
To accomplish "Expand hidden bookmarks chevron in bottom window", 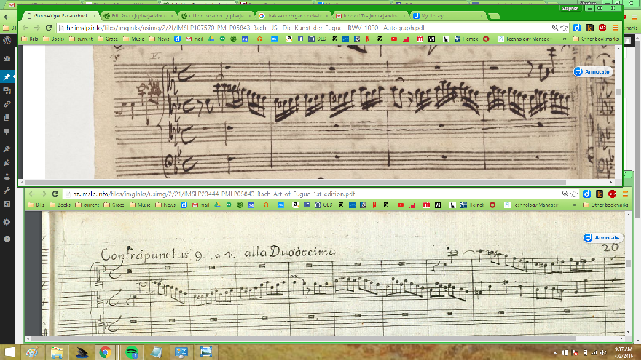I will (x=575, y=205).
